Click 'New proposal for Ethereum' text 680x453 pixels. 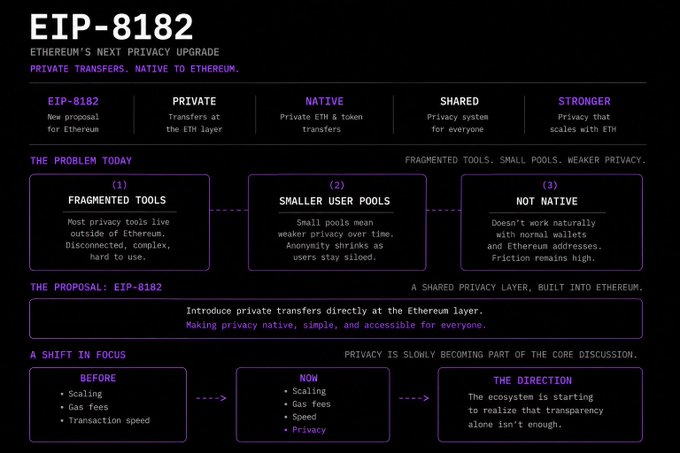73,123
